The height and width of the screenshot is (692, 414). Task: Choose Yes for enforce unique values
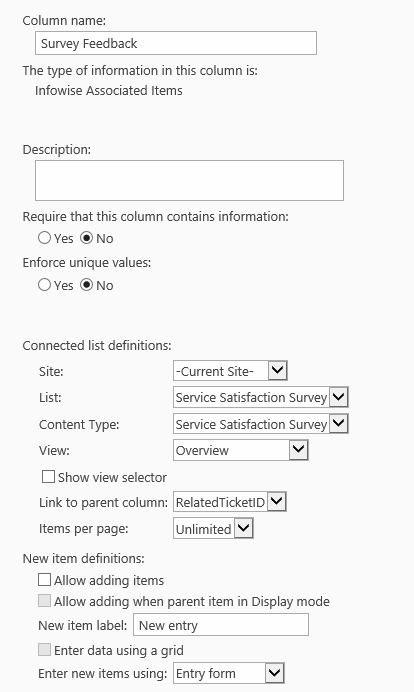click(x=44, y=285)
